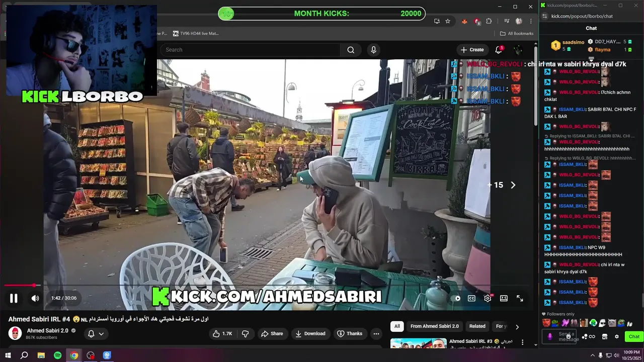Expand leaderboard handle under flayma

pos(591,59)
